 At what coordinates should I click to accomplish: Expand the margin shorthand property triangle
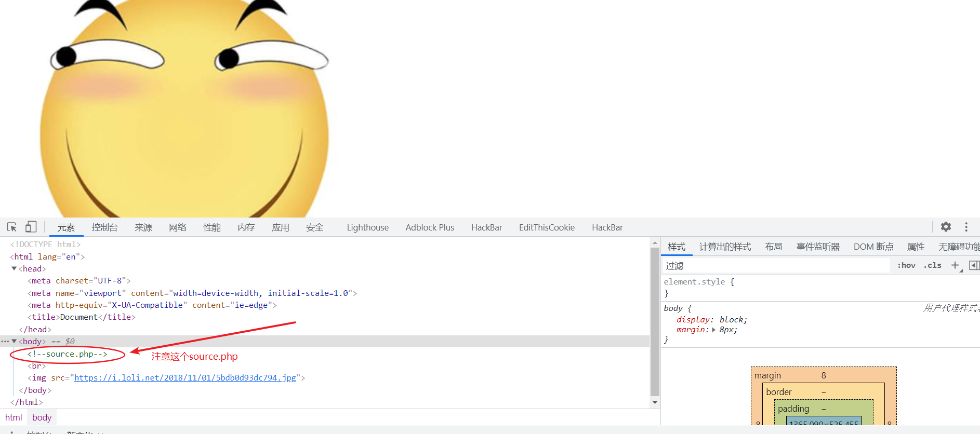[x=713, y=330]
